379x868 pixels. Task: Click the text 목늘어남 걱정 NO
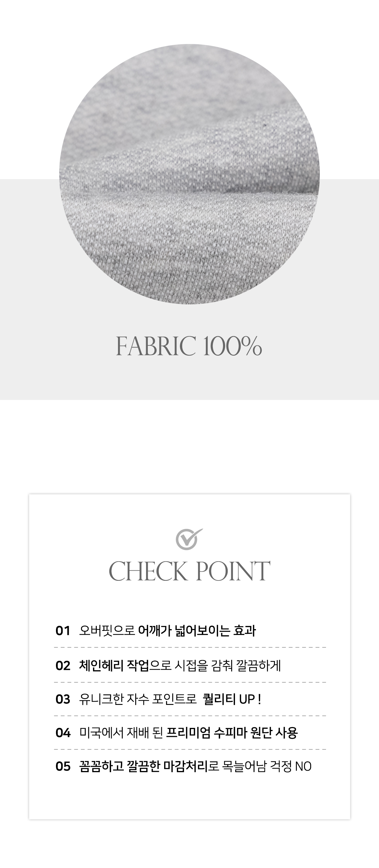coord(267,767)
